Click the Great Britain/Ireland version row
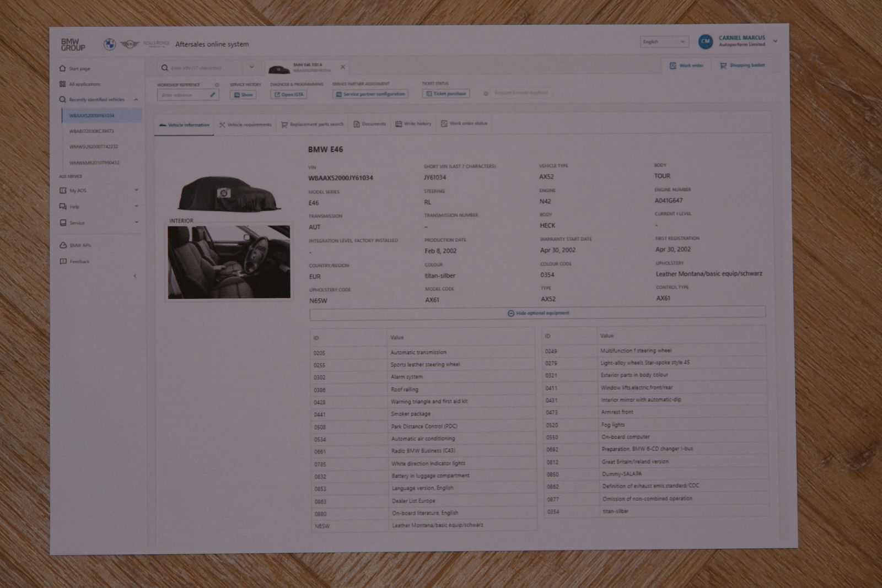 click(x=656, y=462)
